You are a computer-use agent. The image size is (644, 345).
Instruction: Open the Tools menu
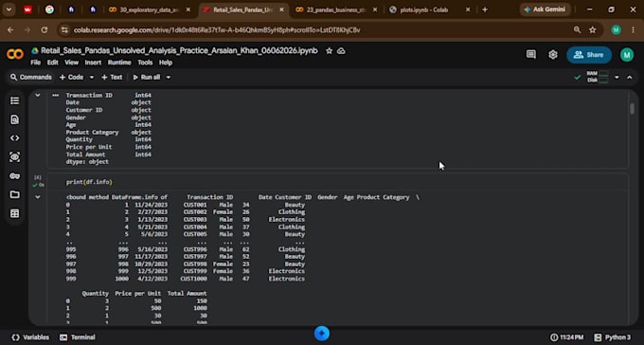(x=145, y=63)
